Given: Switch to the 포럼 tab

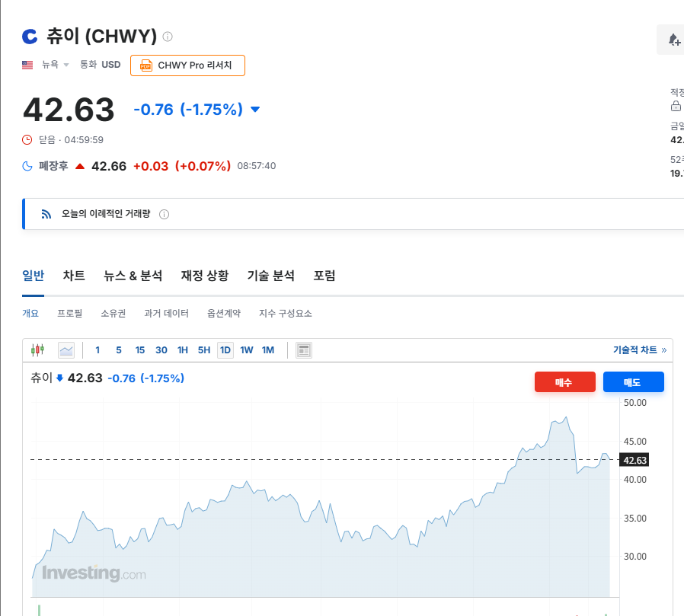Looking at the screenshot, I should (x=324, y=276).
